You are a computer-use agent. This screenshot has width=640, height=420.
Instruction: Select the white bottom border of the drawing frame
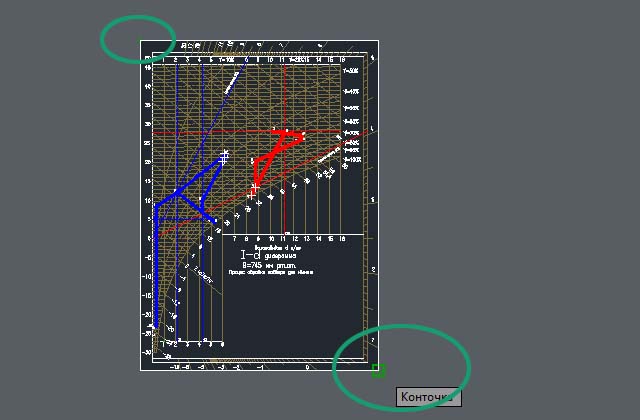(260, 370)
